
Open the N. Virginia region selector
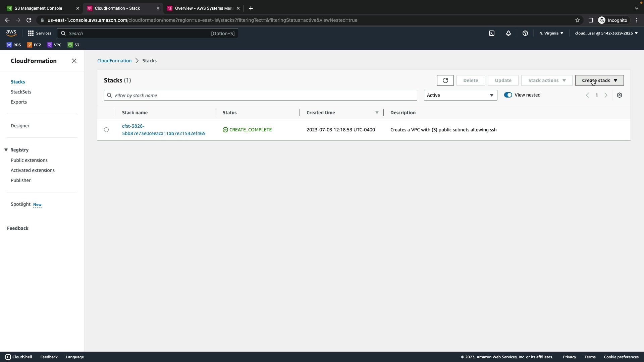(551, 33)
